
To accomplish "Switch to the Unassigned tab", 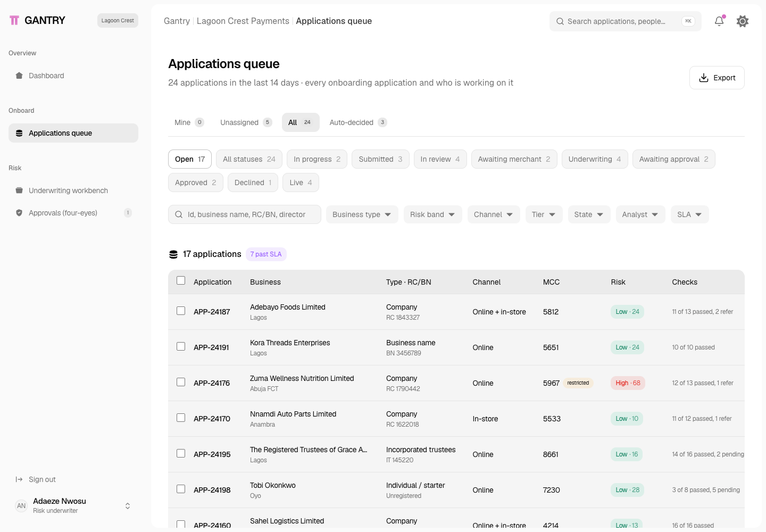I will 246,122.
